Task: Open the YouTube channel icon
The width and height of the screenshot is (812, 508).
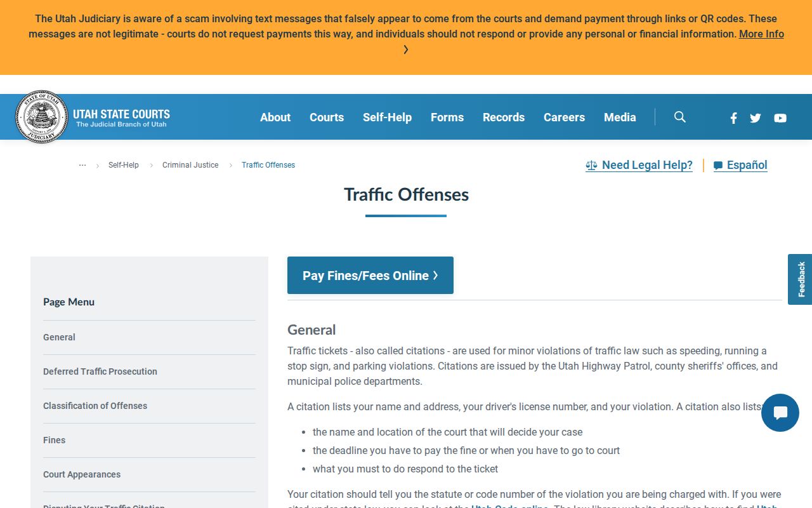Action: [780, 117]
